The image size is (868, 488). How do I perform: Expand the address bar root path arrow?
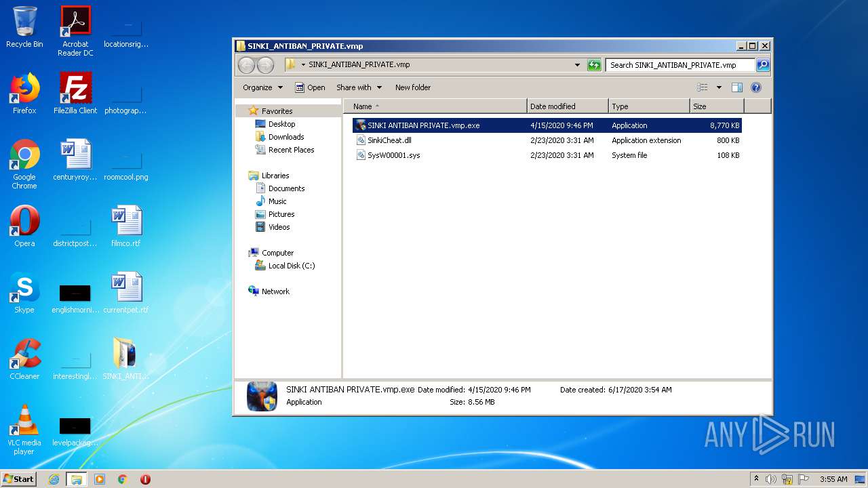[303, 65]
